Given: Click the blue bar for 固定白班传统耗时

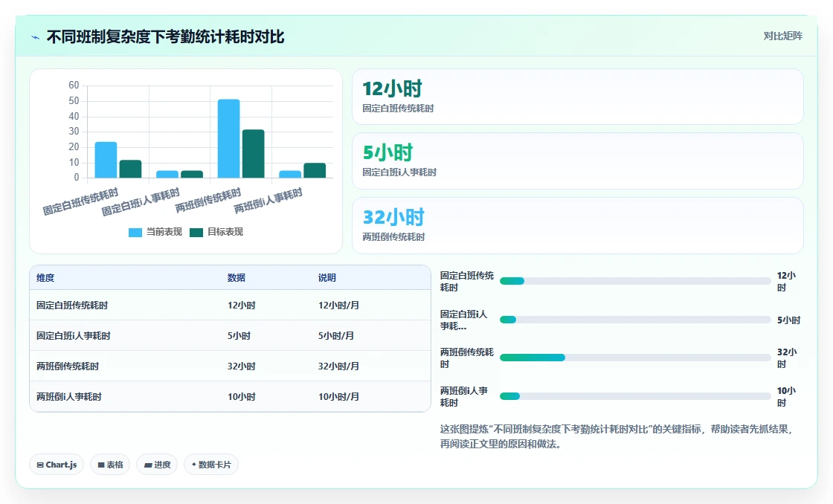Looking at the screenshot, I should click(106, 160).
